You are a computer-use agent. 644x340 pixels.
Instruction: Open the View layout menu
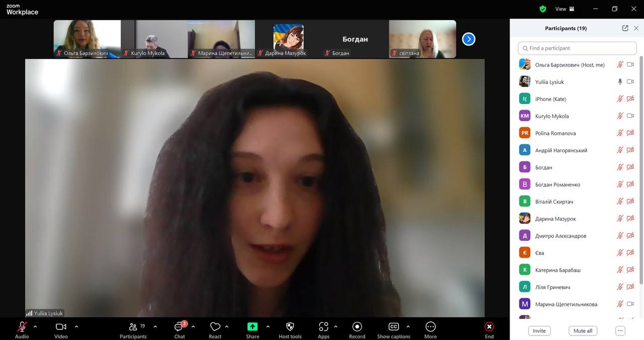pyautogui.click(x=565, y=9)
